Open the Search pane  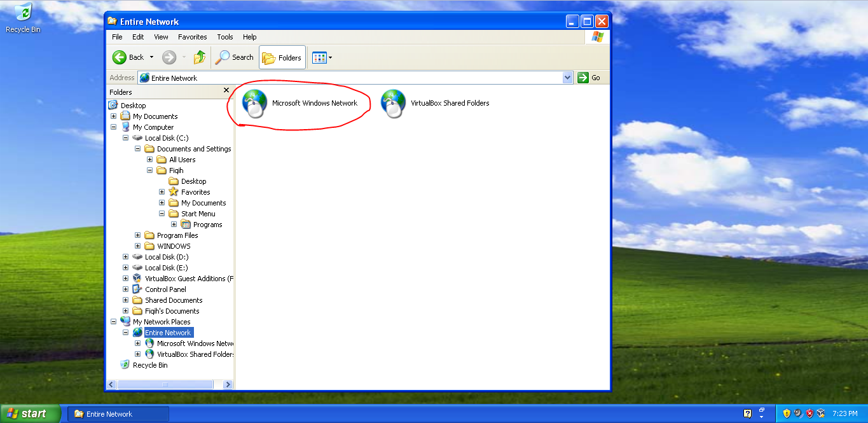pyautogui.click(x=235, y=57)
